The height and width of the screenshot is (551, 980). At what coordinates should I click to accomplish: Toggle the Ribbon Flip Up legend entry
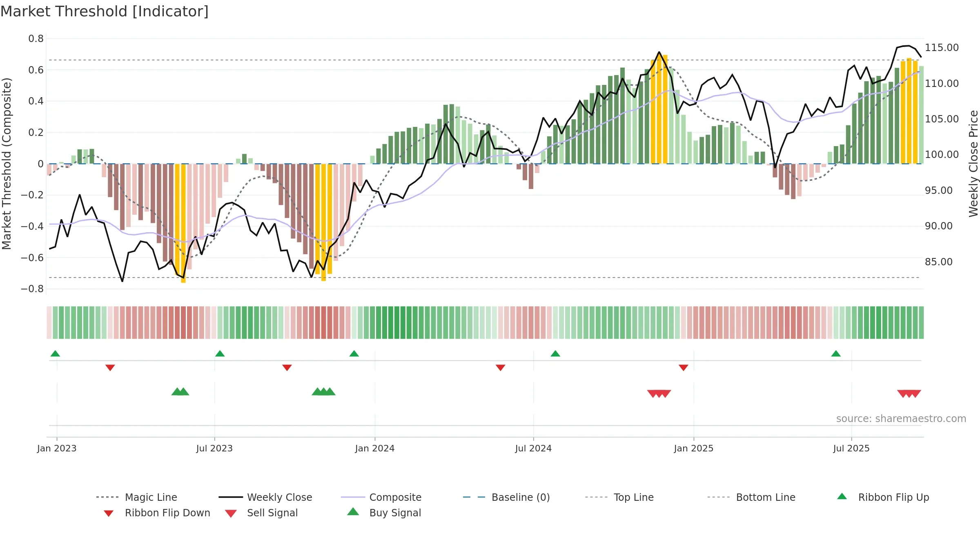pos(883,497)
